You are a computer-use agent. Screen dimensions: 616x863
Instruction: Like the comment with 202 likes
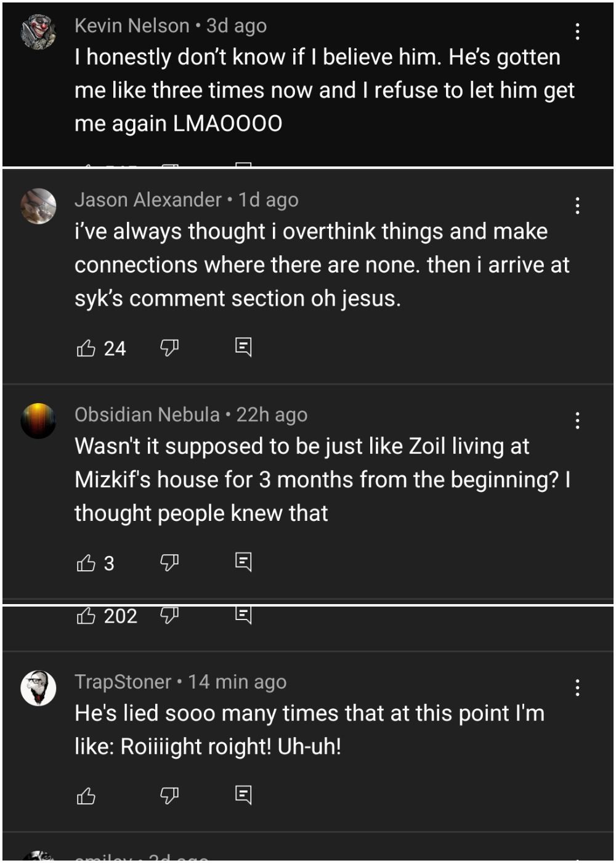86,615
